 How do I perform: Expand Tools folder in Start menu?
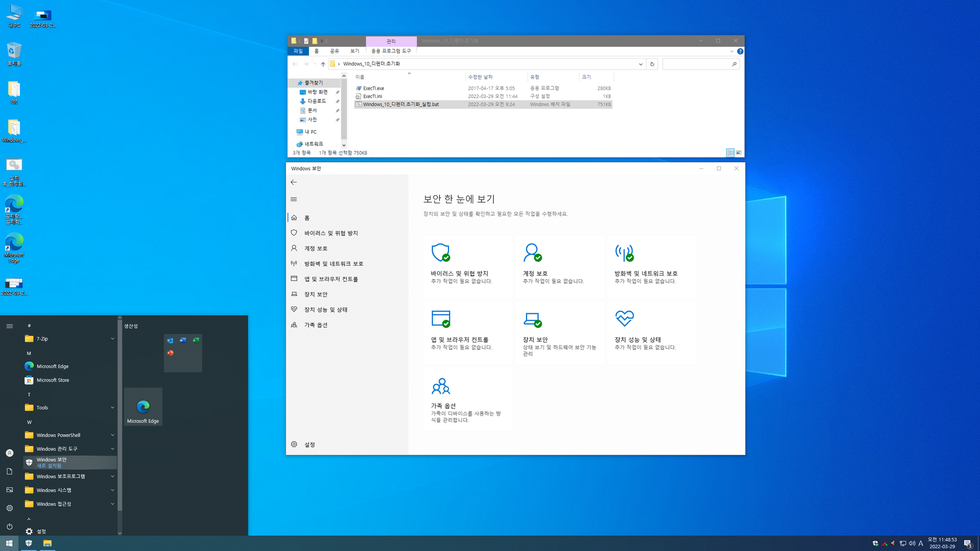point(70,408)
